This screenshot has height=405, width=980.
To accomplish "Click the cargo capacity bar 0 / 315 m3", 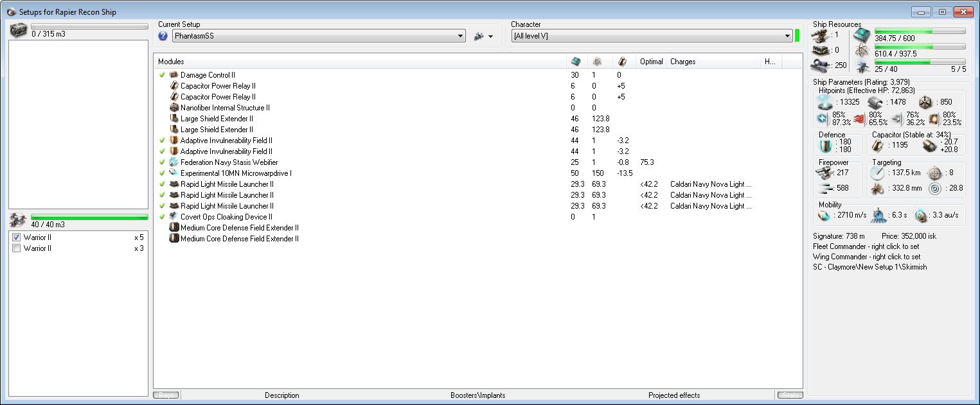I will [89, 26].
